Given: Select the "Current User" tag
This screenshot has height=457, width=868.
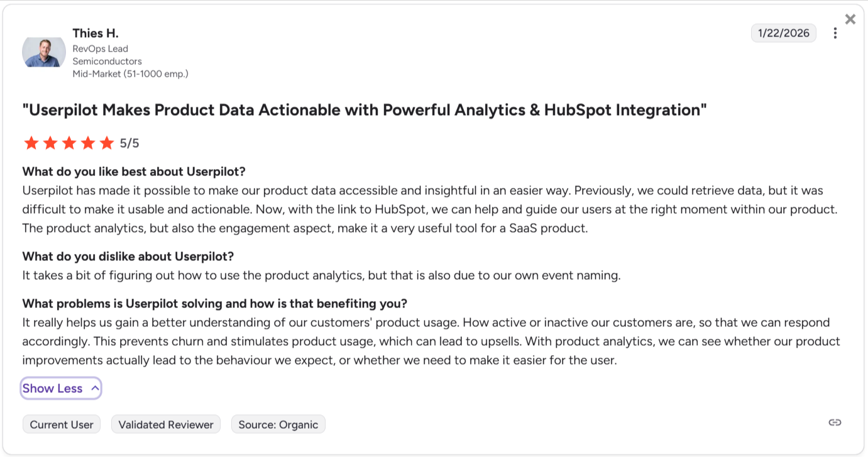Looking at the screenshot, I should point(61,424).
